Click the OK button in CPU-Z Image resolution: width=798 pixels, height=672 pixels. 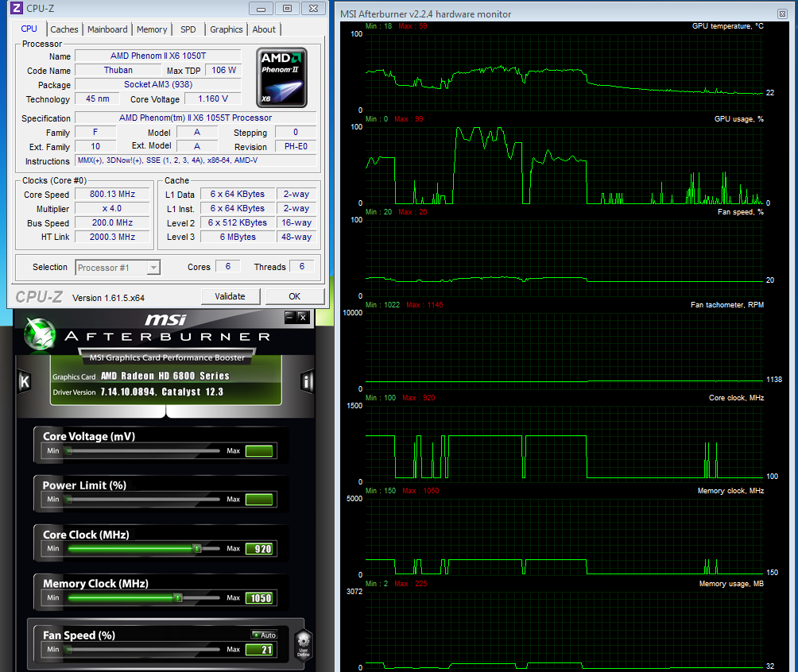295,296
